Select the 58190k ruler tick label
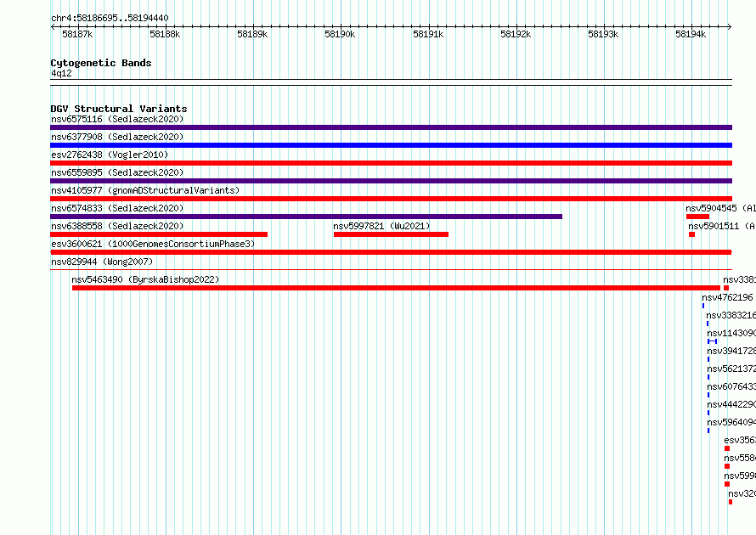Image resolution: width=756 pixels, height=535 pixels. pos(340,34)
